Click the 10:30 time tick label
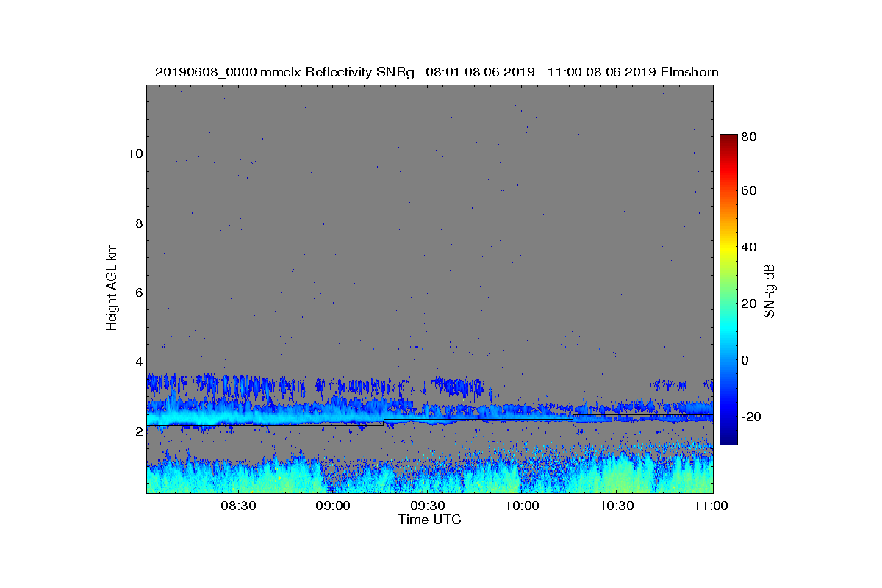This screenshot has height=588, width=882. pos(617,506)
